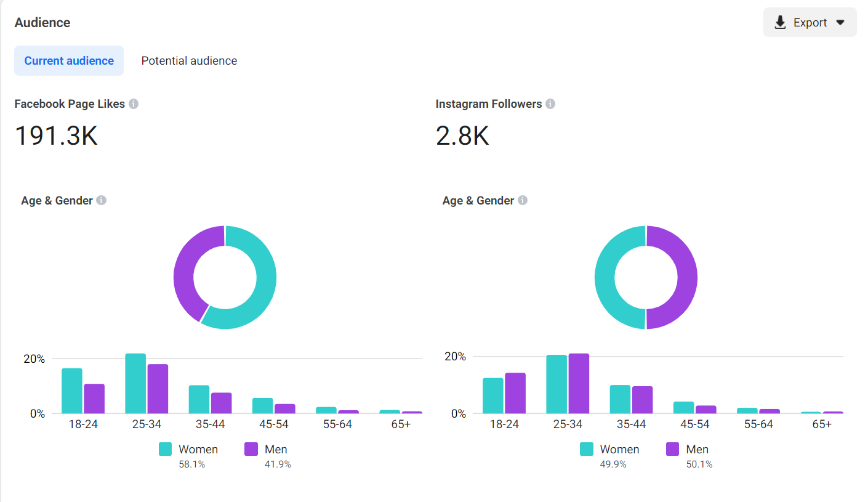Click info icon next to Facebook Page Likes
868x502 pixels.
(134, 104)
